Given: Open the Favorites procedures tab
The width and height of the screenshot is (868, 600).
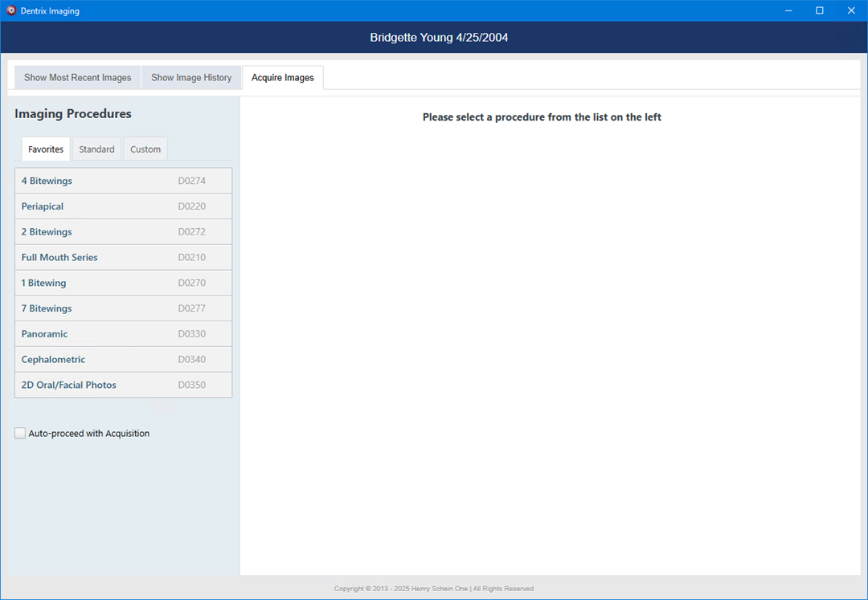Looking at the screenshot, I should pos(46,149).
